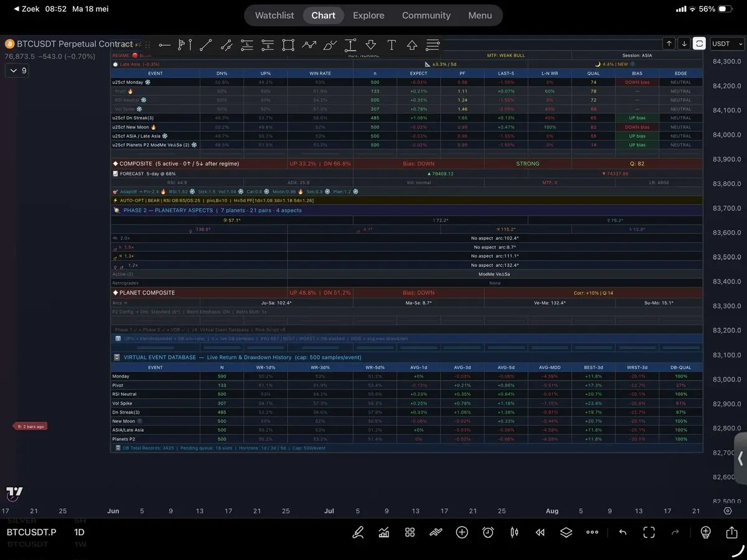Viewport: 747px width, 560px height.
Task: Tap the Jul label on the time axis
Action: point(329,511)
